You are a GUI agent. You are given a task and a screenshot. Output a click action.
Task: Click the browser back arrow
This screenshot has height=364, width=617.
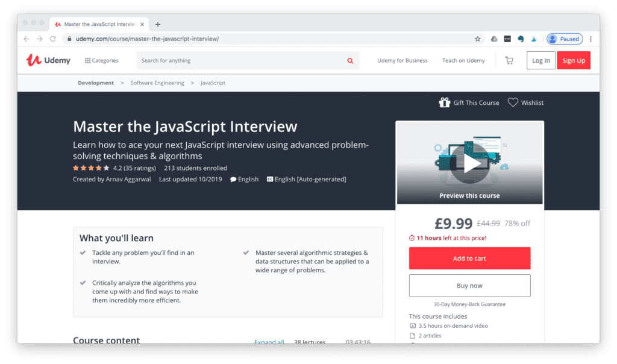tap(27, 39)
